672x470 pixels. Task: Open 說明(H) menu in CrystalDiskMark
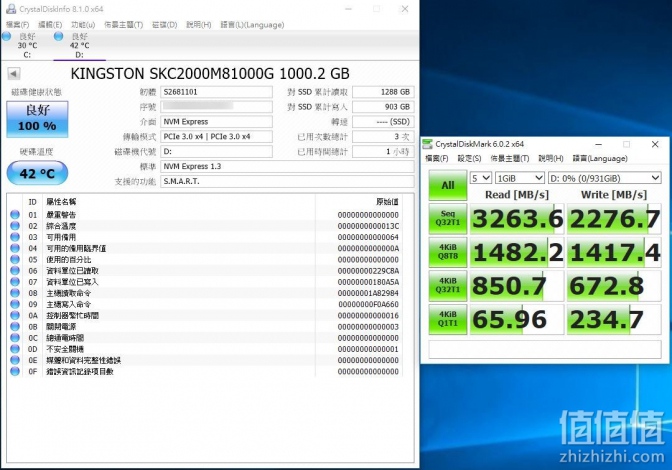tap(551, 159)
